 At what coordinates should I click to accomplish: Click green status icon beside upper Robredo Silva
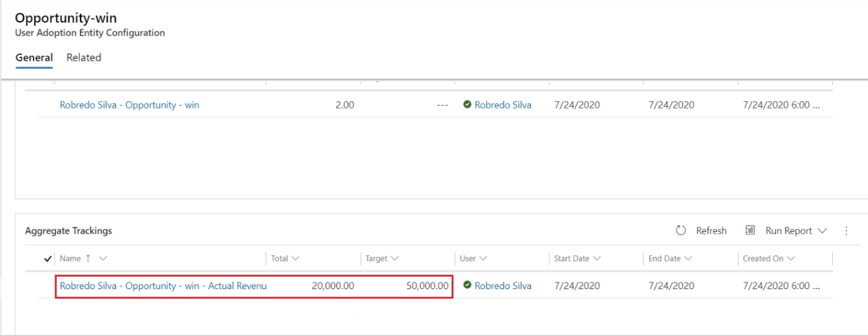pos(467,105)
